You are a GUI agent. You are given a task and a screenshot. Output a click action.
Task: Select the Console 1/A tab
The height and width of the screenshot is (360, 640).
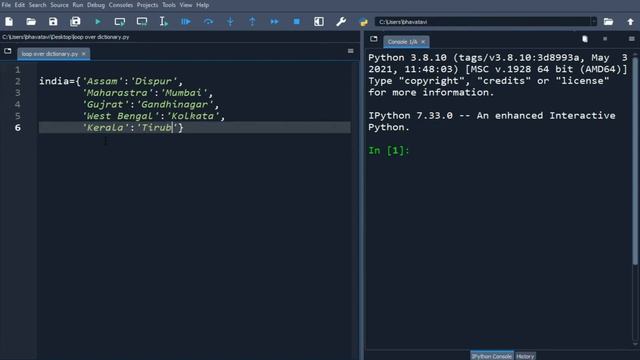point(402,42)
